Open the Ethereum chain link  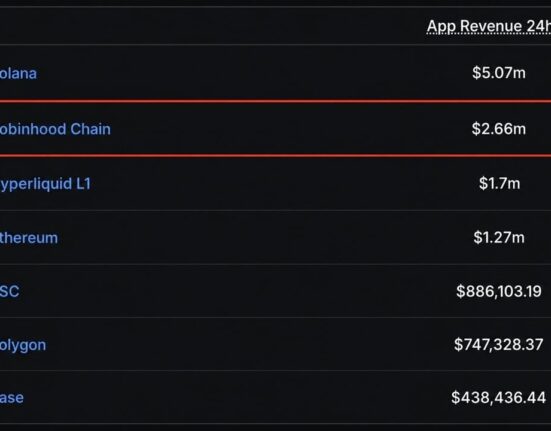click(29, 238)
